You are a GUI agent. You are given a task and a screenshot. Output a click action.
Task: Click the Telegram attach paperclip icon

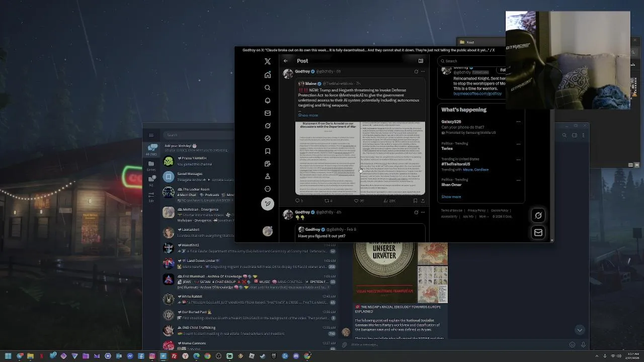(344, 345)
